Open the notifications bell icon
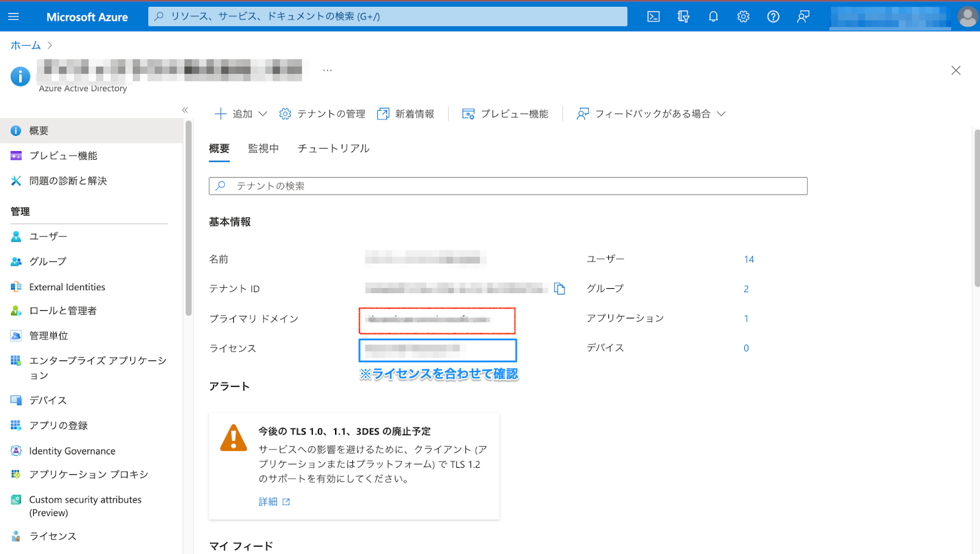Screen dimensions: 980x554 coord(713,17)
